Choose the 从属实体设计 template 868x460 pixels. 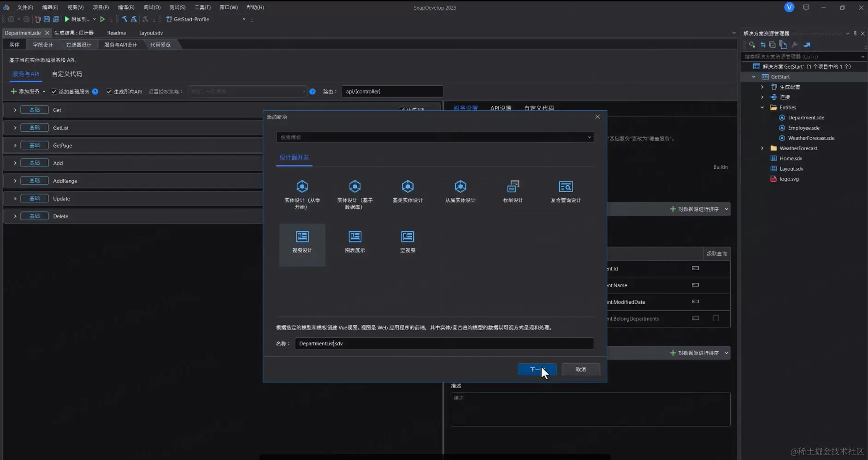pos(460,191)
